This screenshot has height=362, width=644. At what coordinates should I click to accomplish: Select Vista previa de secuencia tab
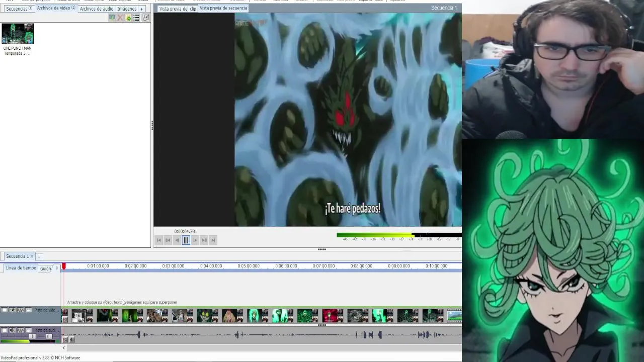[x=223, y=8]
